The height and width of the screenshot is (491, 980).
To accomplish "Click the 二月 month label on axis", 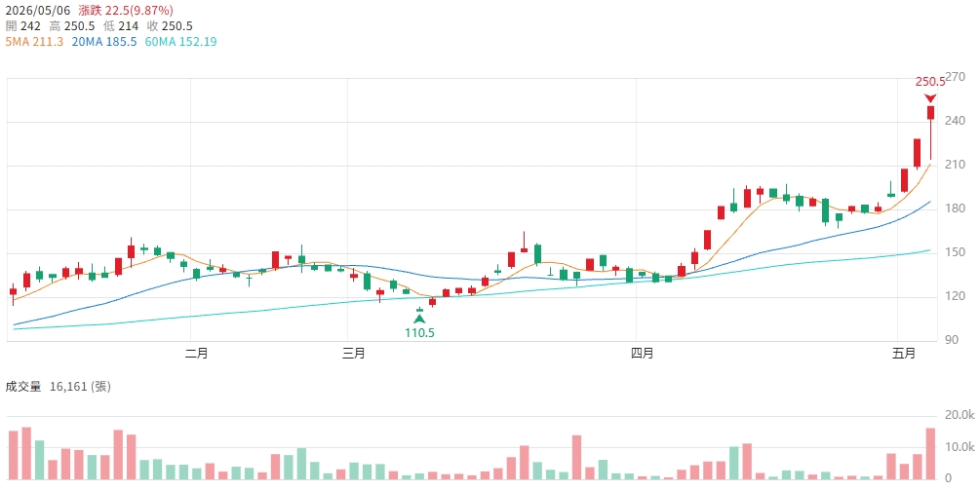I will tap(197, 355).
